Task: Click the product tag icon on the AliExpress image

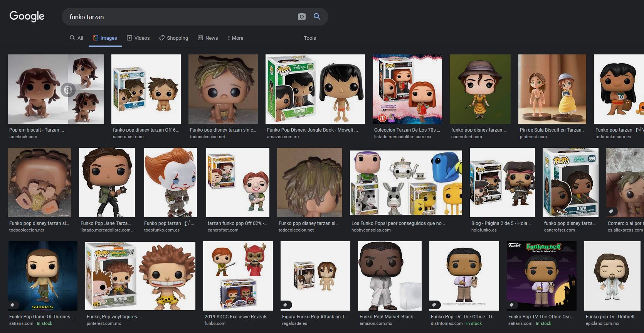Action: coord(611,211)
